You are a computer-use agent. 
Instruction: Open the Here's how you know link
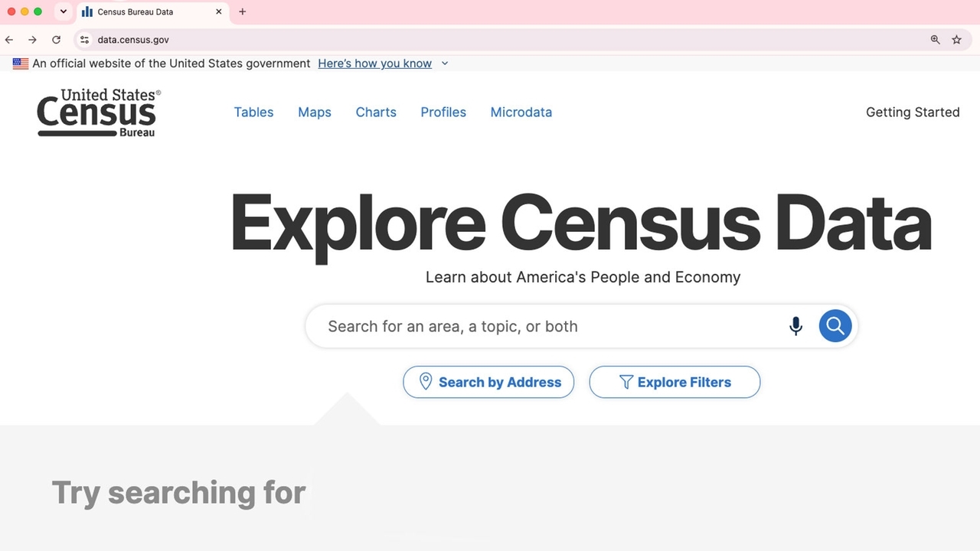tap(375, 64)
